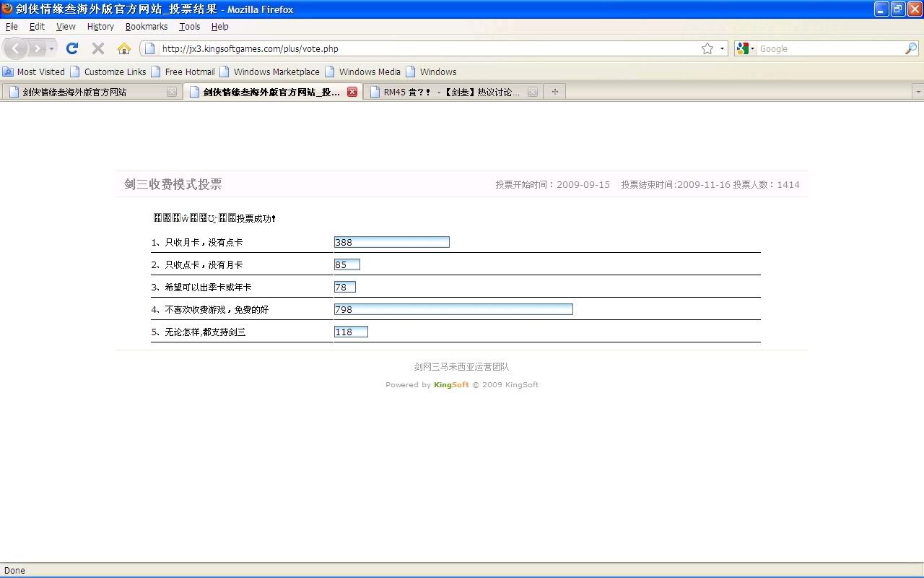Screen dimensions: 924x578
Task: Open the back/forward history dropdown arrow
Action: (51, 48)
